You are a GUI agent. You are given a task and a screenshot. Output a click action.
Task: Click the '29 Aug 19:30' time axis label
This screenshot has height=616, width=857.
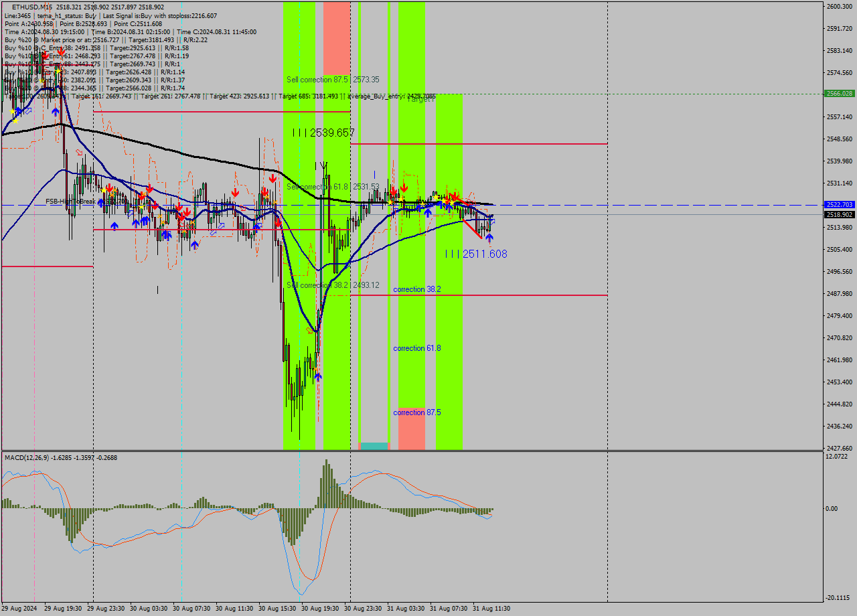(63, 609)
